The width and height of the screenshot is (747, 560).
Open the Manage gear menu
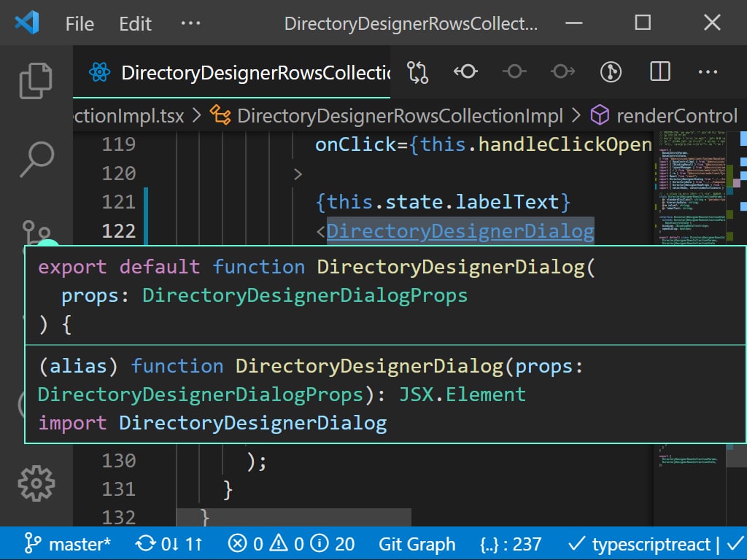(x=36, y=482)
